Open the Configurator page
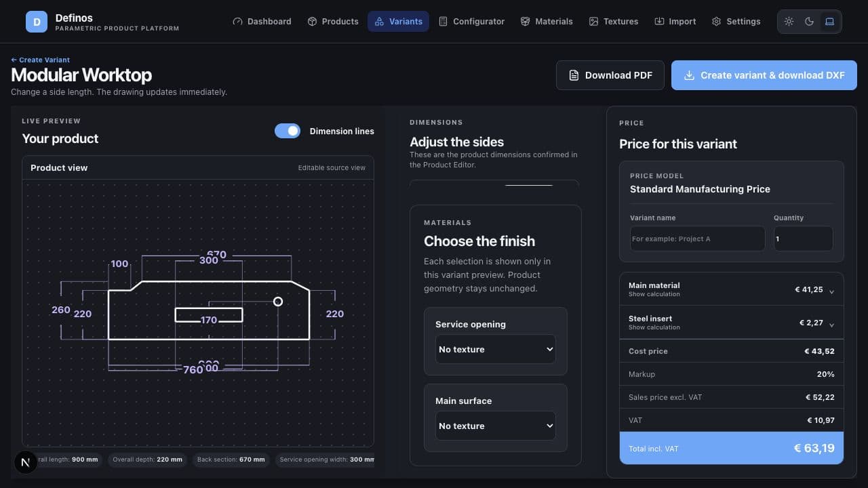Image resolution: width=868 pixels, height=488 pixels. (472, 21)
